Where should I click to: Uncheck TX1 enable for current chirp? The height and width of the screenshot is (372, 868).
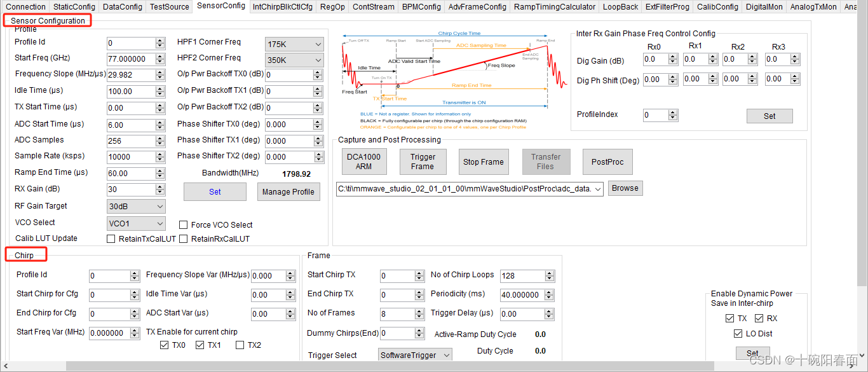(200, 345)
